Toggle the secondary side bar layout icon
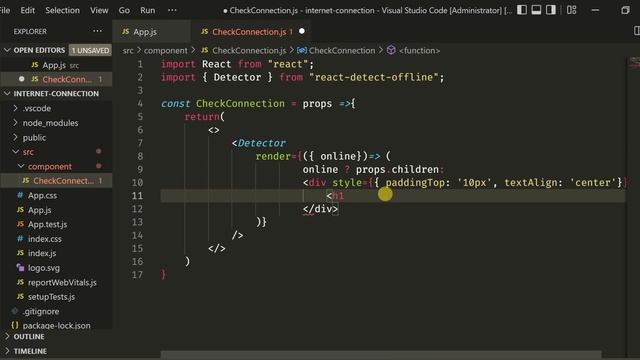Viewport: 640px width, 360px height. click(x=551, y=10)
